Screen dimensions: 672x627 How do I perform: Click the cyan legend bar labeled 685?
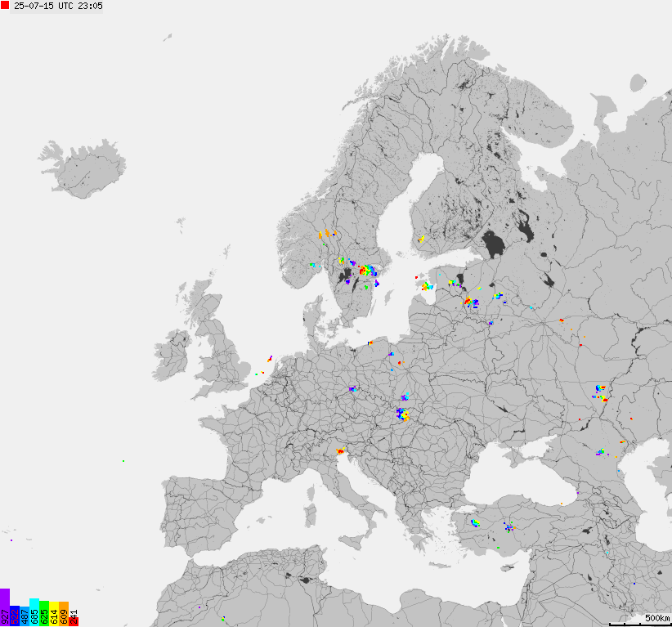coord(34,612)
